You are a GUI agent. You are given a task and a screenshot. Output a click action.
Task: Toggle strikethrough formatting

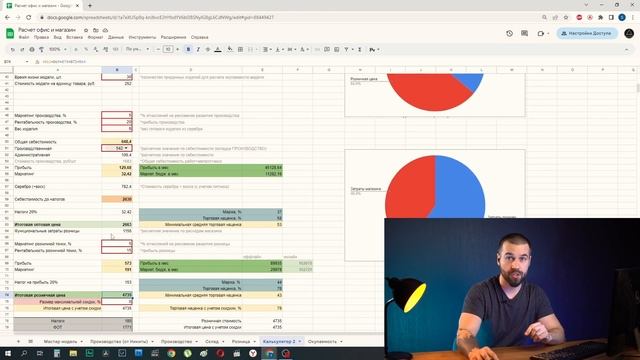(x=208, y=49)
